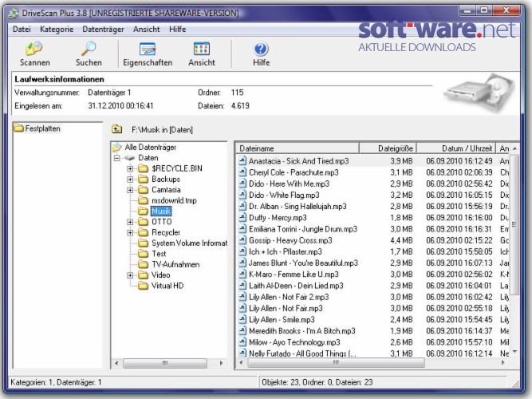
Task: Expand the $RECYCLE.BIN folder
Action: 130,168
